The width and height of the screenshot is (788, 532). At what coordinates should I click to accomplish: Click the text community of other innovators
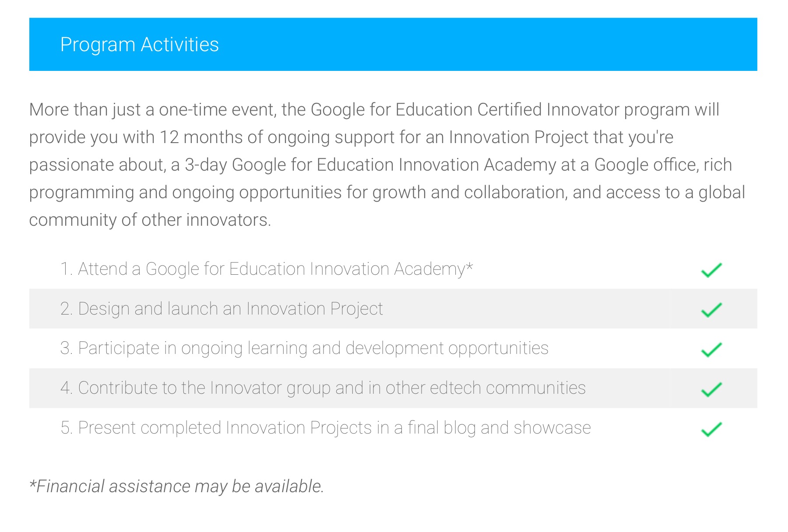[150, 220]
